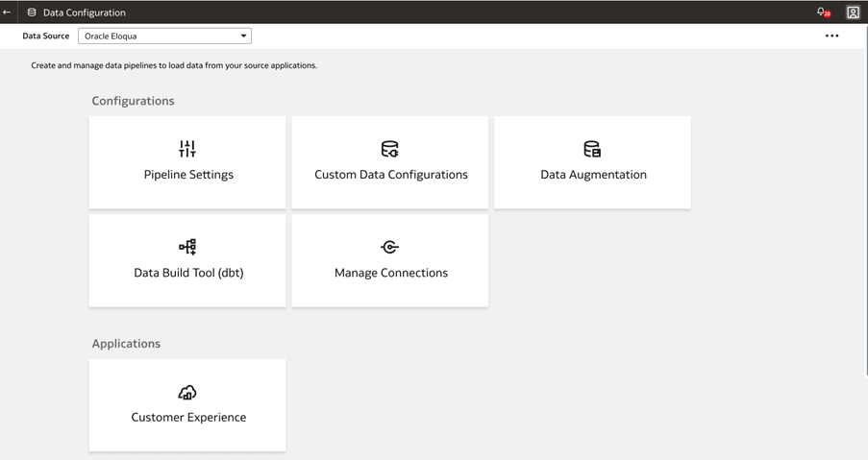Select the Data Build Tool (dbt) label

point(188,273)
